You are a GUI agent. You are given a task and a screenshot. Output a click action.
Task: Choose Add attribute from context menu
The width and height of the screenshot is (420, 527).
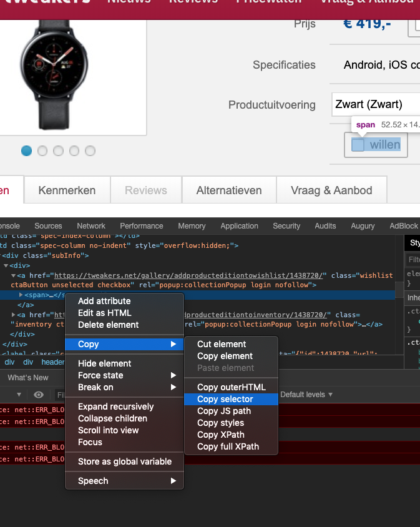click(x=124, y=301)
